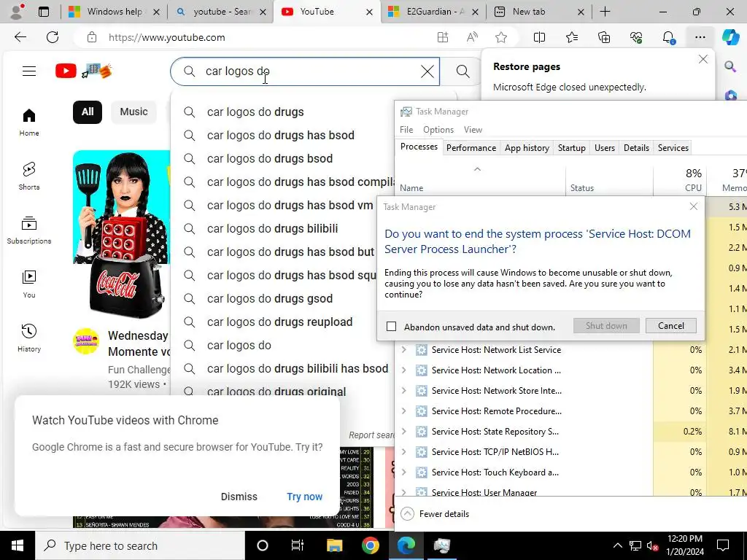747x560 pixels.
Task: Expand Service Host: Network Store Interface row
Action: [403, 391]
